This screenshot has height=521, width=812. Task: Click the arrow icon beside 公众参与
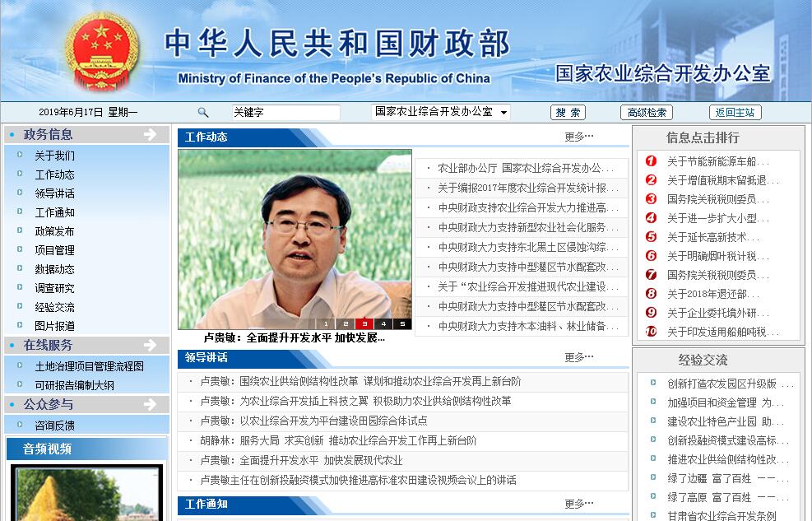[x=150, y=404]
